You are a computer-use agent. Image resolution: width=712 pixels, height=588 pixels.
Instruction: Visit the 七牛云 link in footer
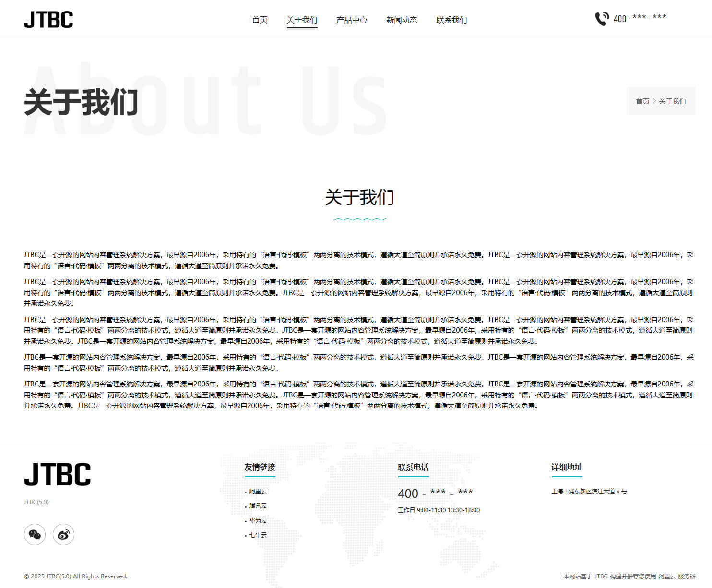click(258, 535)
